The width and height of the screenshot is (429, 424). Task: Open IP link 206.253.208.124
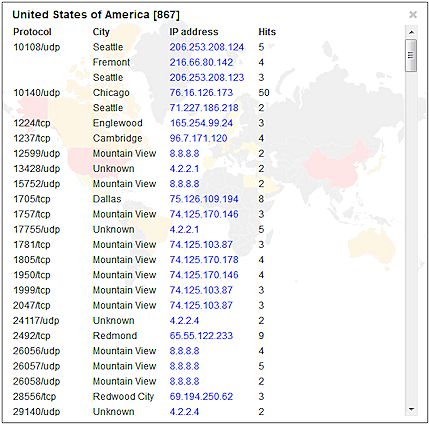(207, 47)
